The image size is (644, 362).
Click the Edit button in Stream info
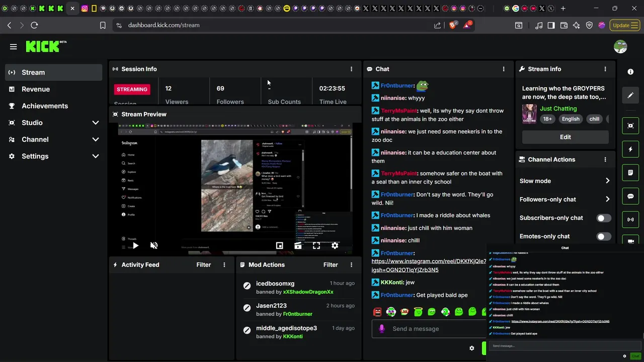click(566, 137)
